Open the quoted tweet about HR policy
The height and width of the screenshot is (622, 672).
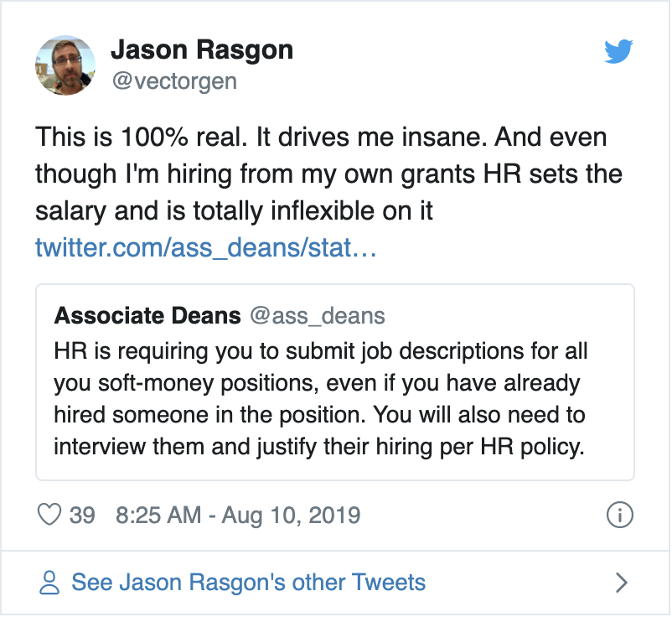coord(334,382)
